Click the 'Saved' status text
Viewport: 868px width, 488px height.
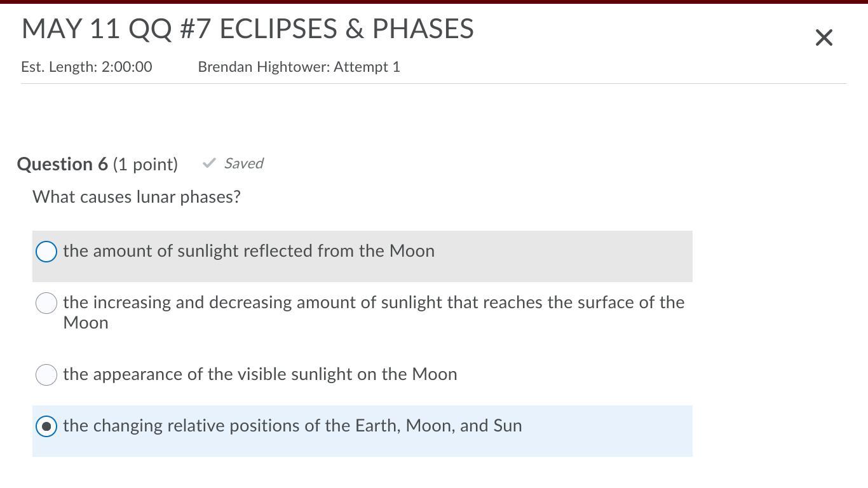(x=243, y=163)
